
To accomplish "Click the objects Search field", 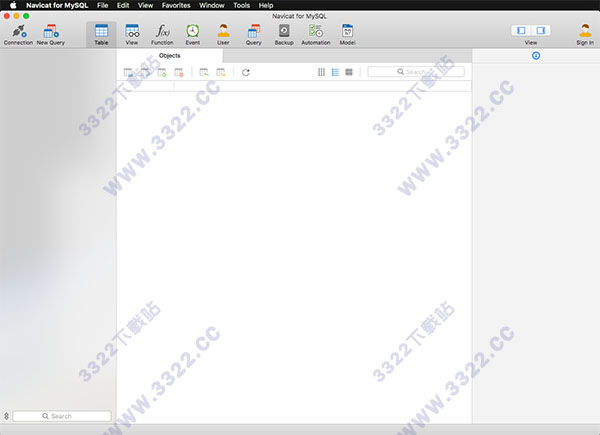I will pyautogui.click(x=416, y=72).
